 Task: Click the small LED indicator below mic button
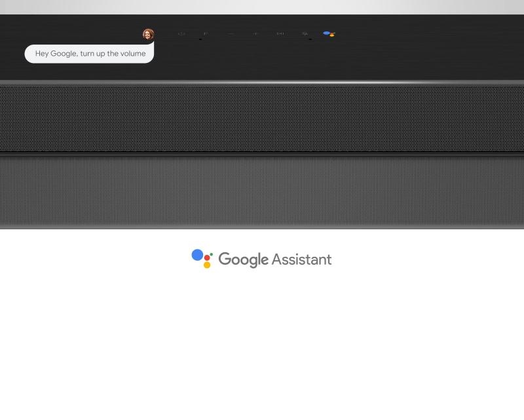pyautogui.click(x=310, y=39)
